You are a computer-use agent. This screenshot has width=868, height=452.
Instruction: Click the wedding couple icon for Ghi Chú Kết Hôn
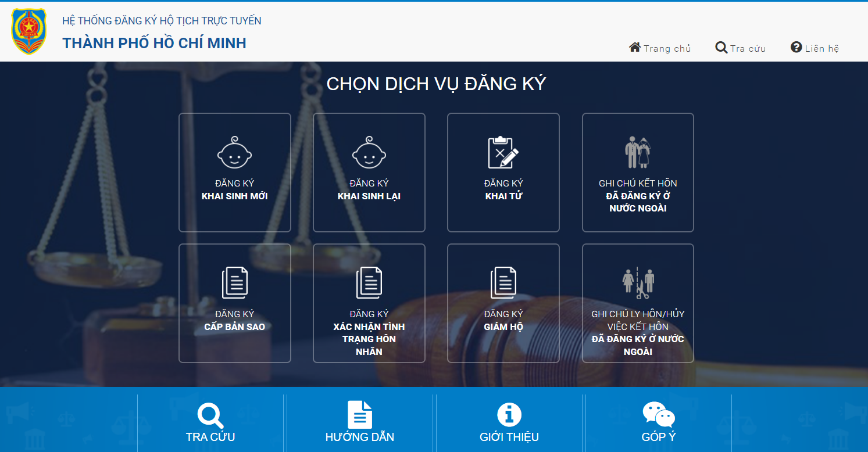click(638, 153)
